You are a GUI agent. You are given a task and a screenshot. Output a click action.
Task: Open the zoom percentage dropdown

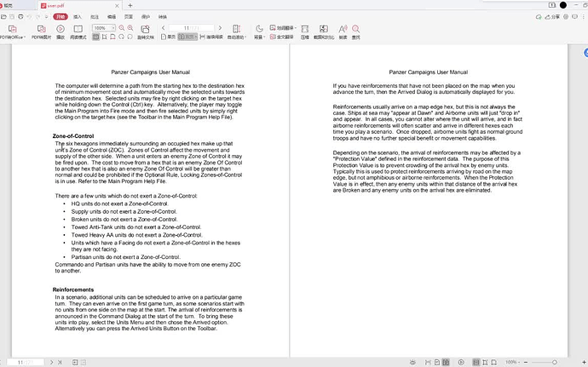pyautogui.click(x=112, y=28)
